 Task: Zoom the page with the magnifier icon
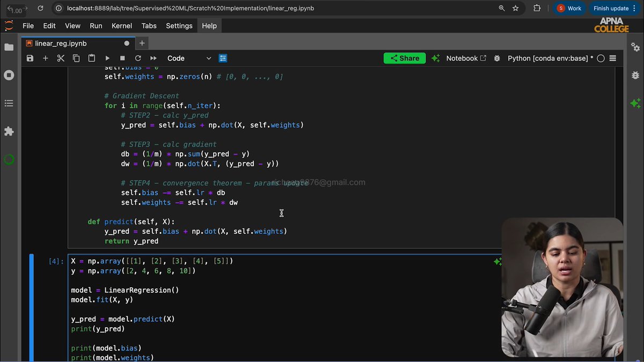[501, 9]
